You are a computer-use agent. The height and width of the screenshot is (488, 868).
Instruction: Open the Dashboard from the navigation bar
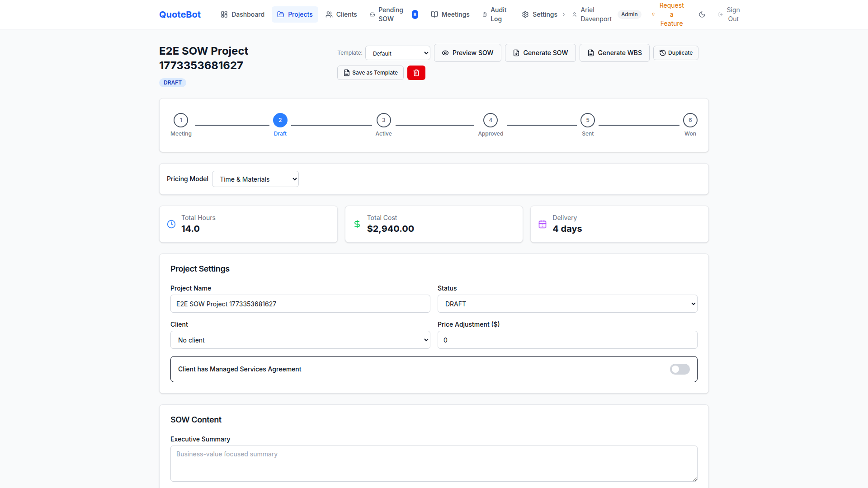[242, 14]
